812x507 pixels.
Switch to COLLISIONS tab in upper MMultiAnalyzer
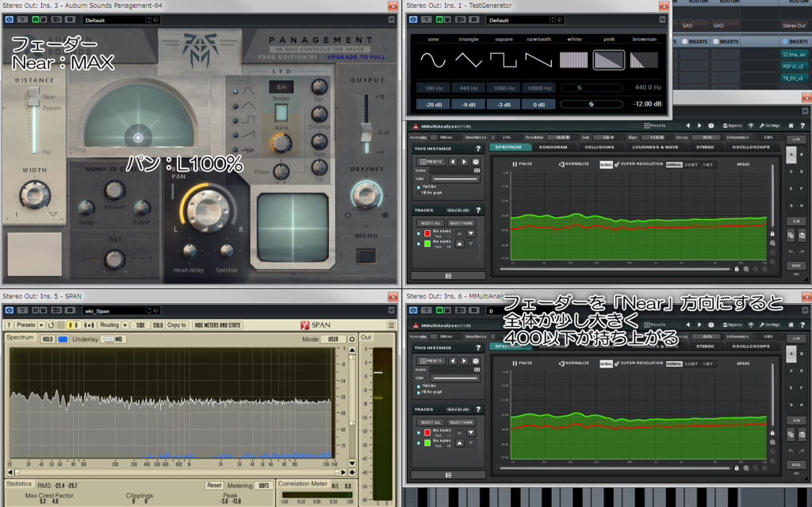point(599,148)
